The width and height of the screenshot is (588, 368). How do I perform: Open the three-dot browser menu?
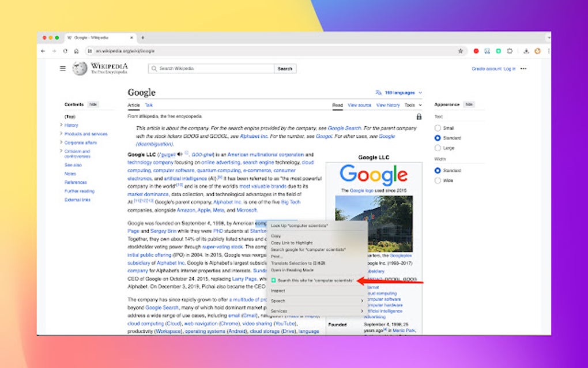pyautogui.click(x=549, y=51)
